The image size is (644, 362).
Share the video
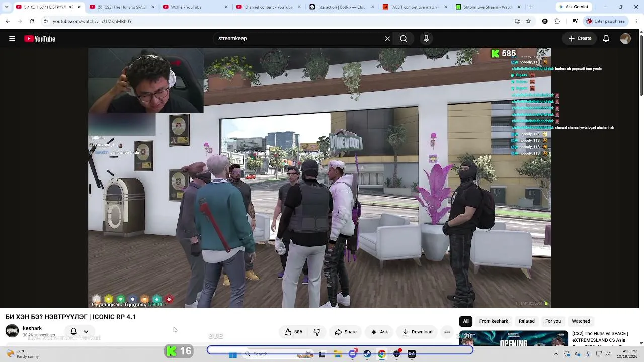coord(346,332)
